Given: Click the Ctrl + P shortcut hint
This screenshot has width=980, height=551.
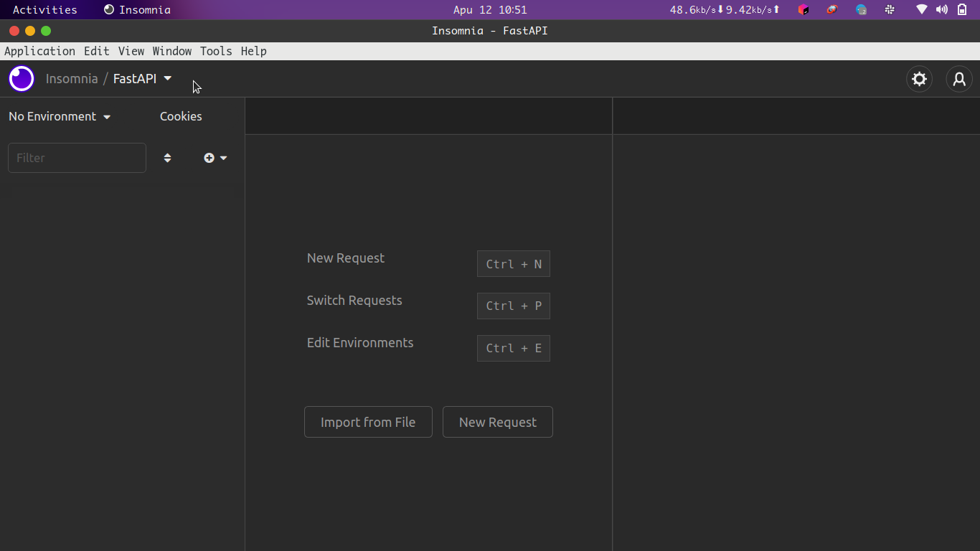Looking at the screenshot, I should click(514, 306).
